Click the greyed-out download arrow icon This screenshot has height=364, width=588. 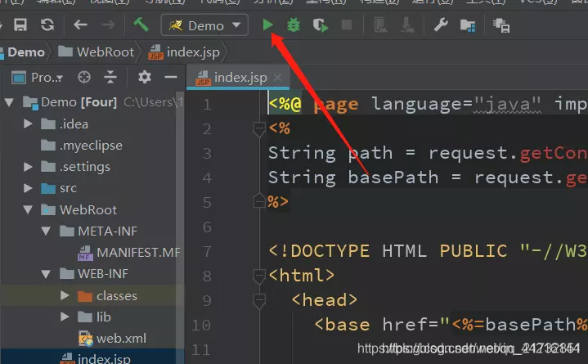tap(407, 25)
